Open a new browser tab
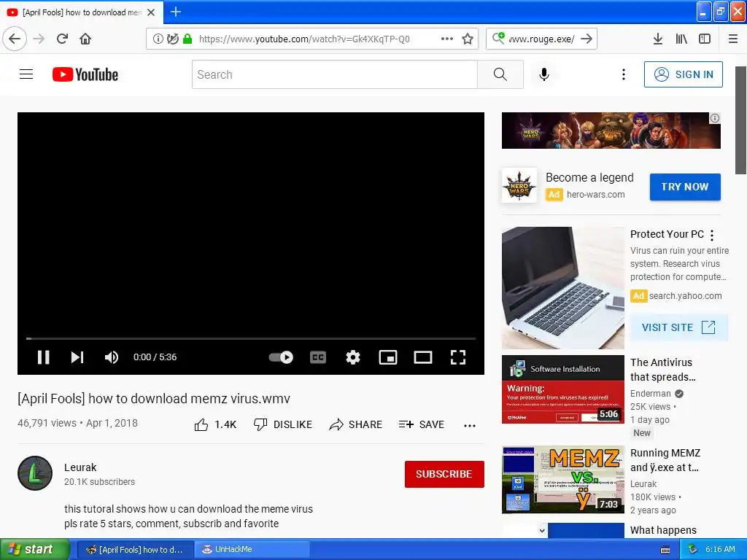This screenshot has height=560, width=747. click(175, 12)
